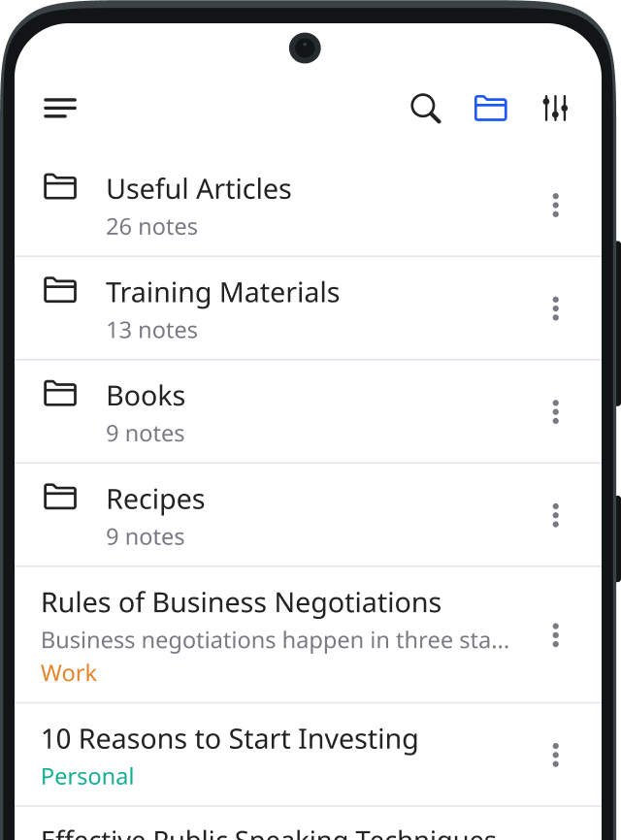Open options for Useful Articles folder
621x840 pixels.
click(x=555, y=206)
